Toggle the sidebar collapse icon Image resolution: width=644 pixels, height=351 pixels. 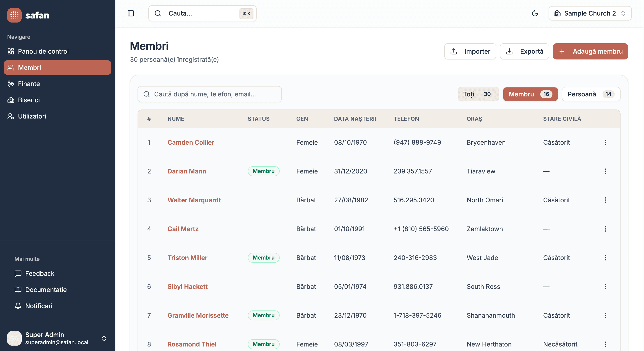coord(131,13)
